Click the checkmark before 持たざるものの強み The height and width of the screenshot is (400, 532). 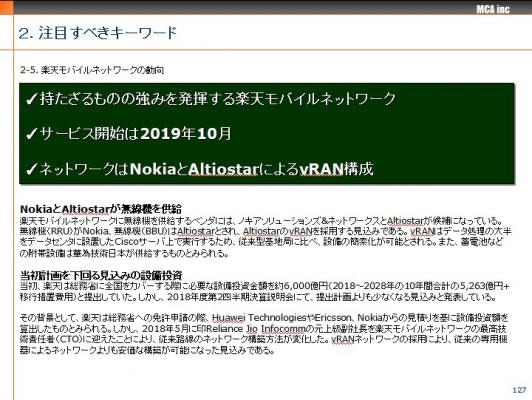tap(32, 99)
